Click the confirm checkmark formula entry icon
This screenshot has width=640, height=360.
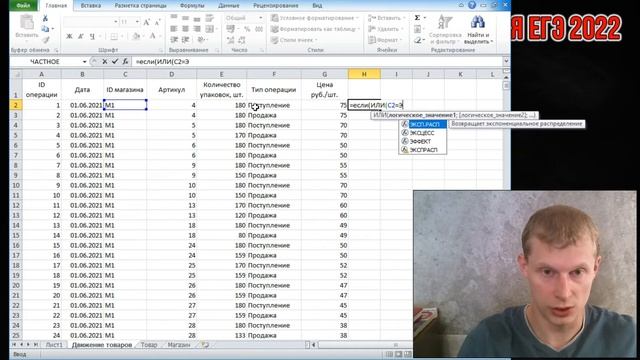115,62
